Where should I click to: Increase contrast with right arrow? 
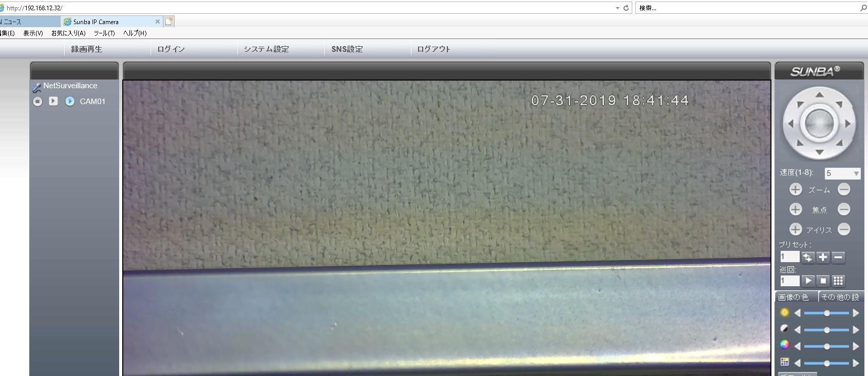coord(856,330)
